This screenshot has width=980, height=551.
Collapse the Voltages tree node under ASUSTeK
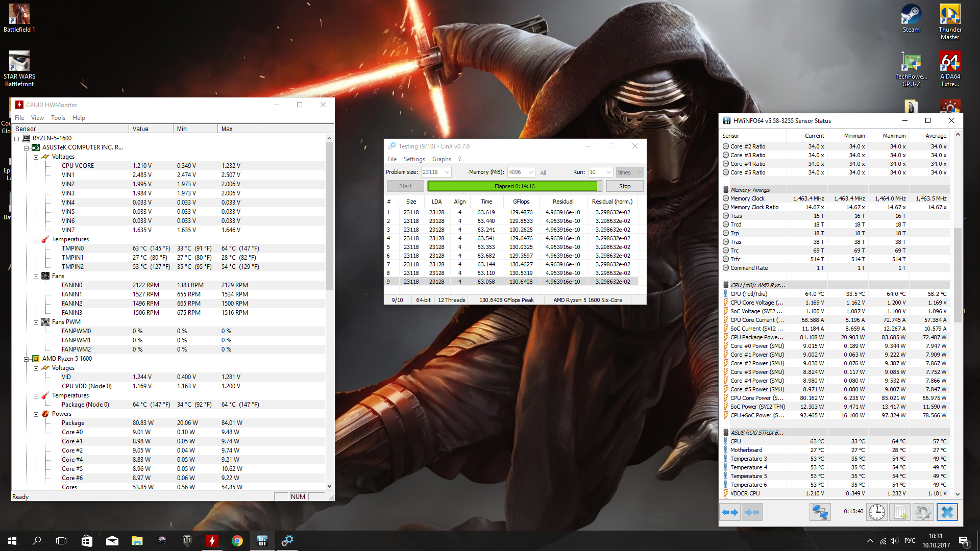[x=36, y=157]
